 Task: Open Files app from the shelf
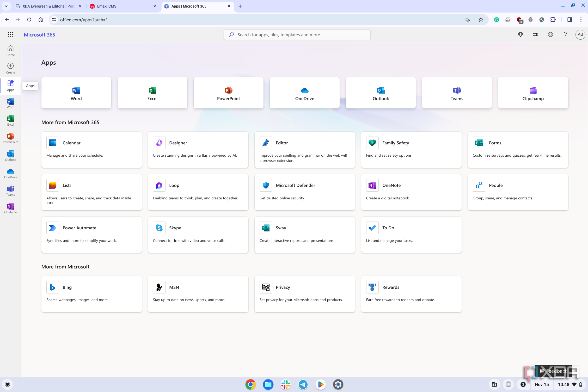[268, 384]
